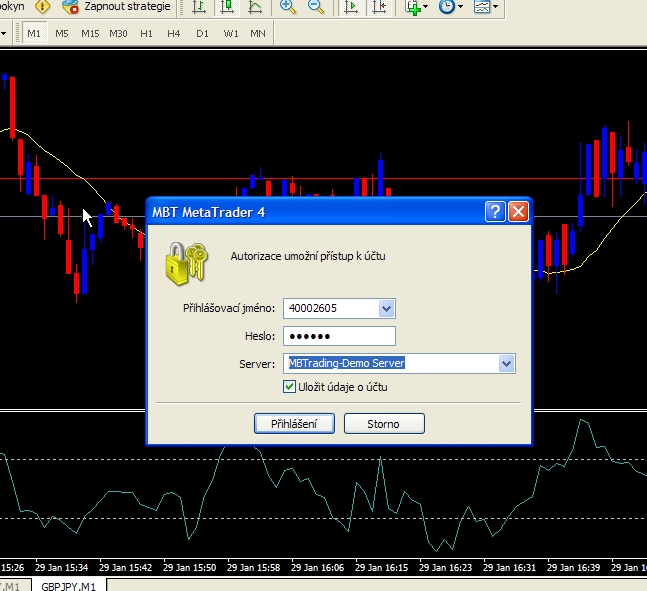Toggle chart auto scroll icon
This screenshot has height=591, width=647.
pyautogui.click(x=350, y=7)
